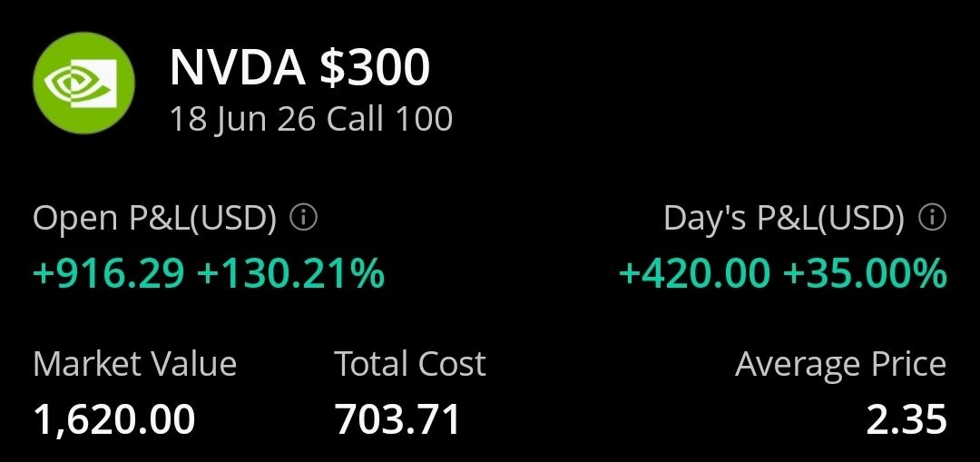Select the $300 strike price in title
The image size is (980, 462).
[x=373, y=68]
